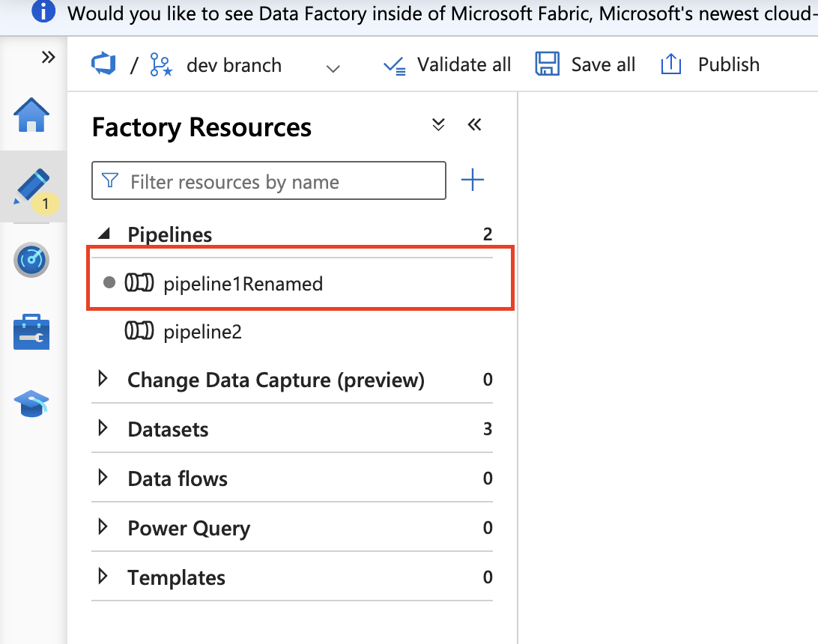Expand the Change Data Capture section
This screenshot has height=644, width=818.
103,379
